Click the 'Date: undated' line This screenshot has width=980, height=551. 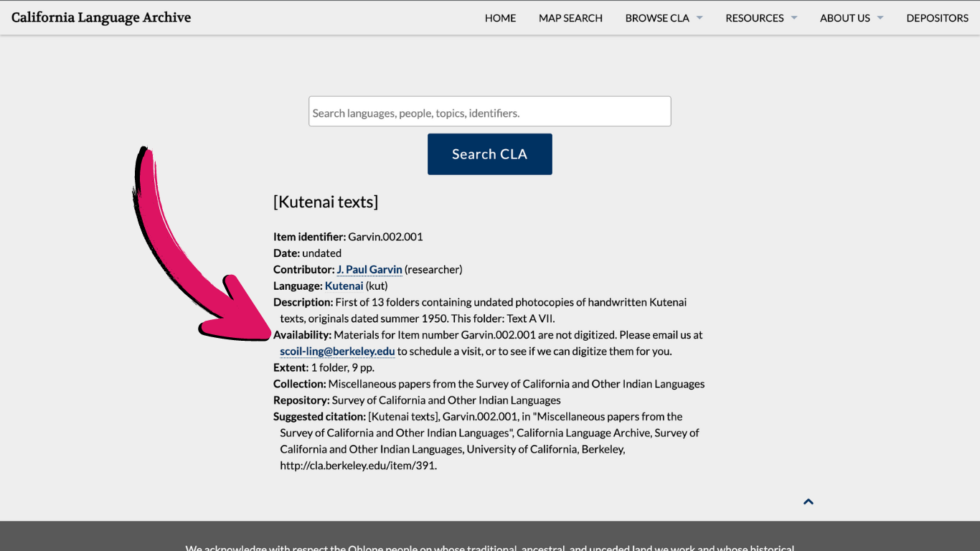point(307,253)
